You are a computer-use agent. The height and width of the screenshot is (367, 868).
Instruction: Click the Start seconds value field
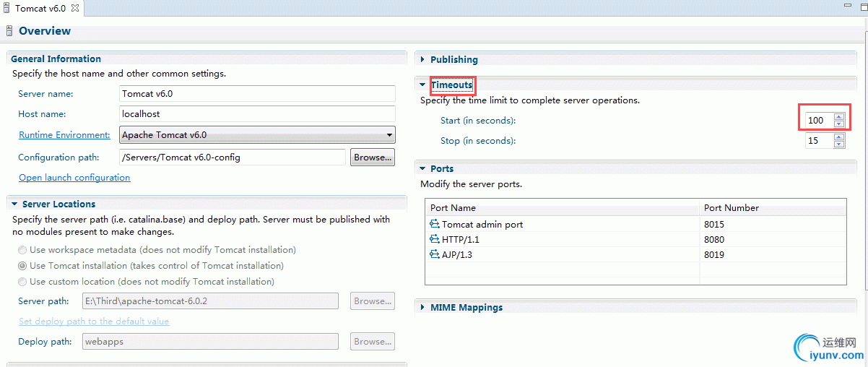coord(820,120)
